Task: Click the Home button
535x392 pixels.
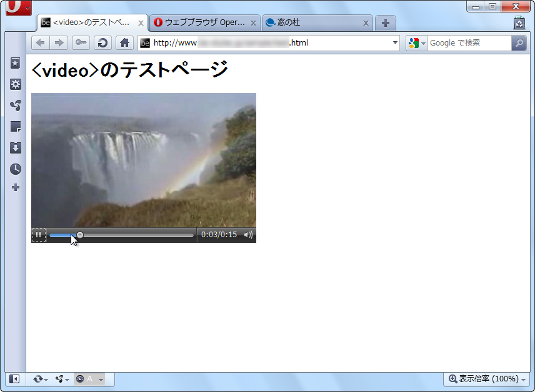Action: pyautogui.click(x=124, y=42)
